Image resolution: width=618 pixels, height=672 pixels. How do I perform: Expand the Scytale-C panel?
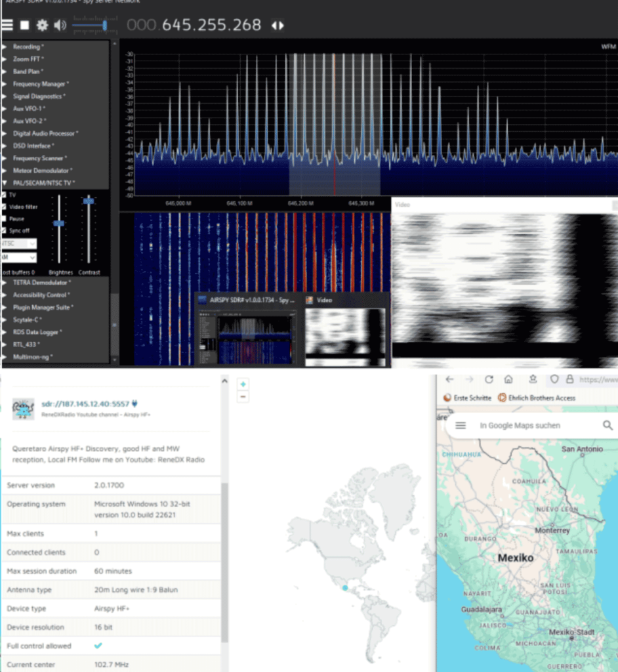tap(27, 320)
